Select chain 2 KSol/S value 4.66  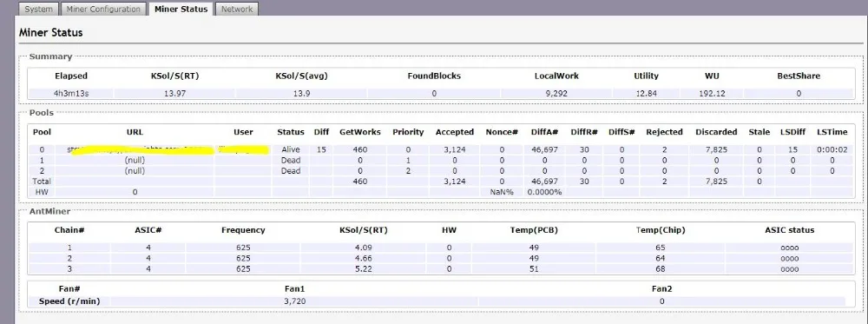pos(363,258)
